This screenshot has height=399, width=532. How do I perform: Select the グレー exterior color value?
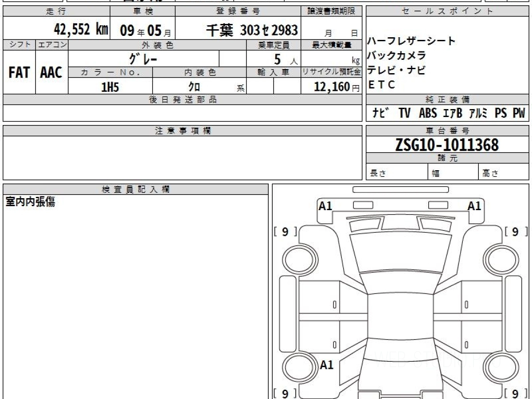(143, 59)
